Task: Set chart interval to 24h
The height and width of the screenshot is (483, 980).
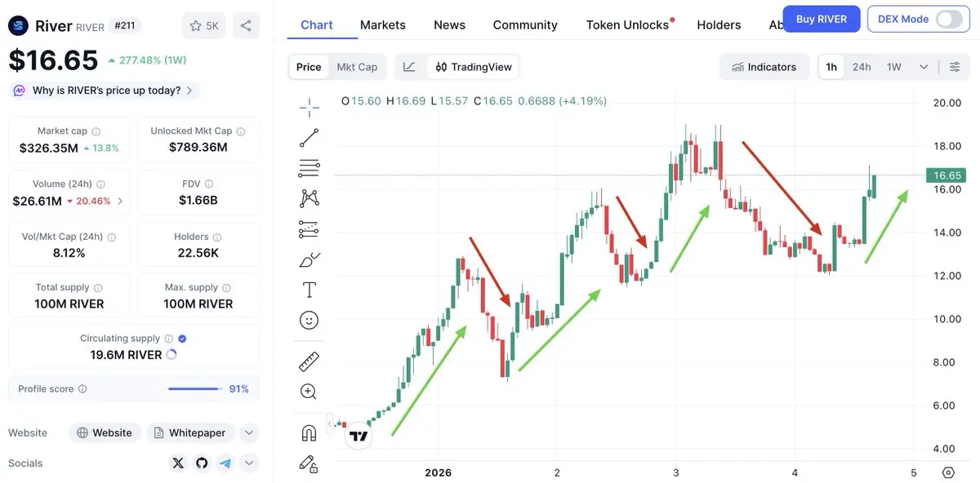Action: point(862,67)
